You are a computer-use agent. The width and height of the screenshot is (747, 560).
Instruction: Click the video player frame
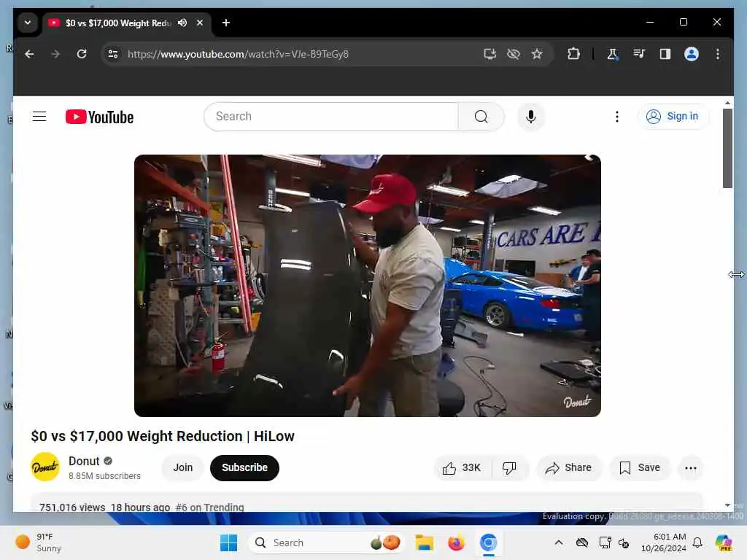(368, 286)
